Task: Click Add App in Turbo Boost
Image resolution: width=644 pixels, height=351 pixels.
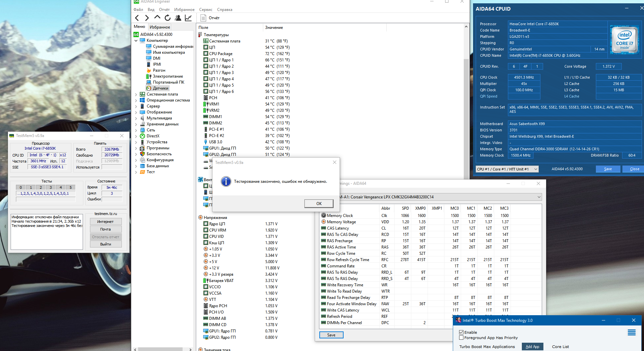Action: [x=532, y=346]
